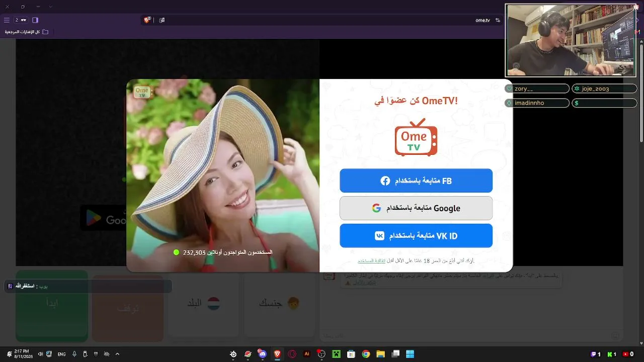This screenshot has width=644, height=362.
Task: Open the Discord icon in taskbar
Action: [x=262, y=354]
